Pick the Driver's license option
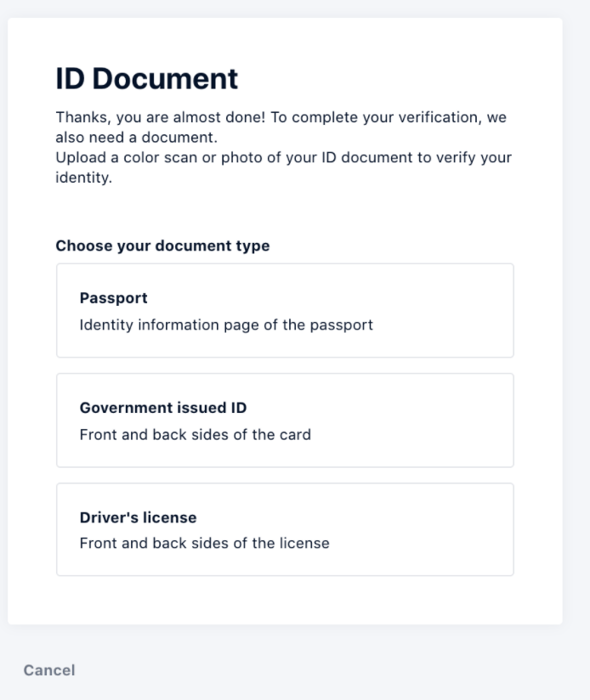 [x=285, y=529]
